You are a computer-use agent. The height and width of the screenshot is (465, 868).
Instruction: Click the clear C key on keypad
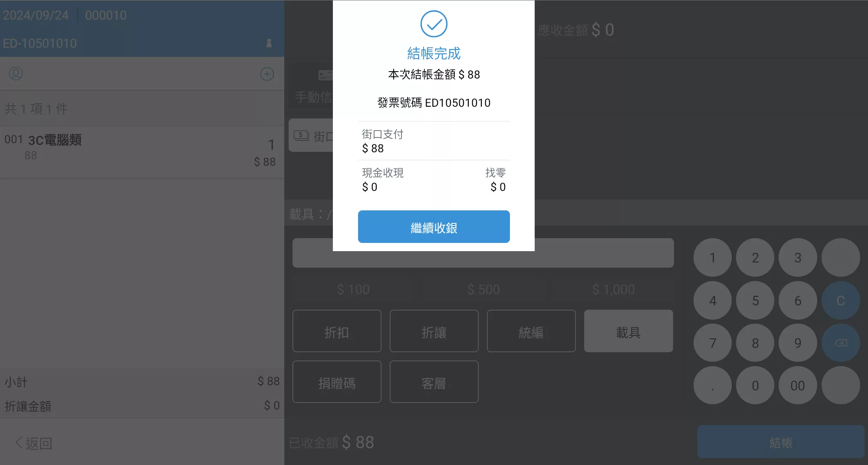pos(841,301)
